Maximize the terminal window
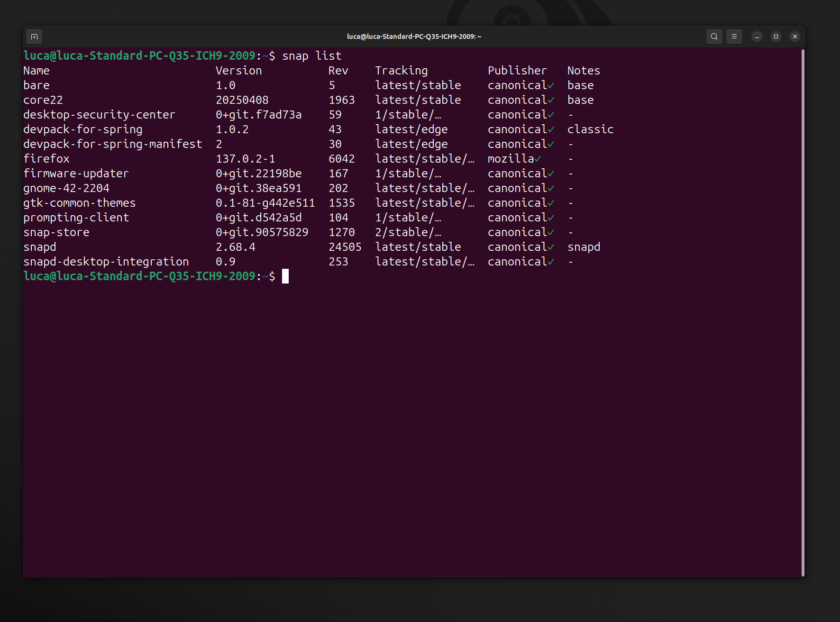 pyautogui.click(x=776, y=37)
